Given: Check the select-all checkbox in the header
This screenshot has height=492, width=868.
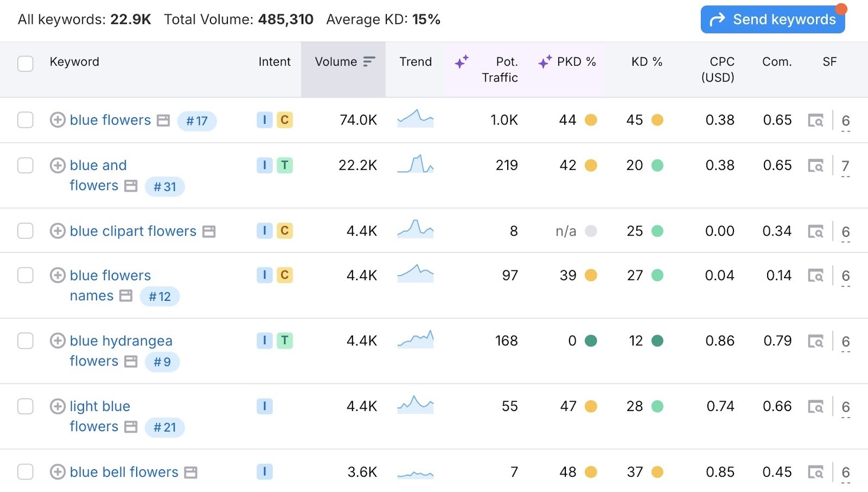Looking at the screenshot, I should (25, 64).
